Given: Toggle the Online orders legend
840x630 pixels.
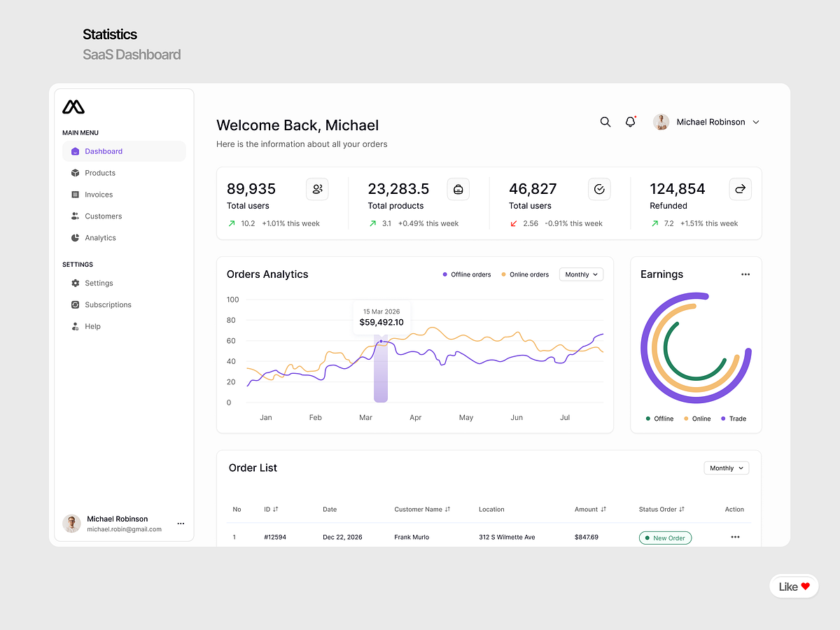Looking at the screenshot, I should pos(524,274).
